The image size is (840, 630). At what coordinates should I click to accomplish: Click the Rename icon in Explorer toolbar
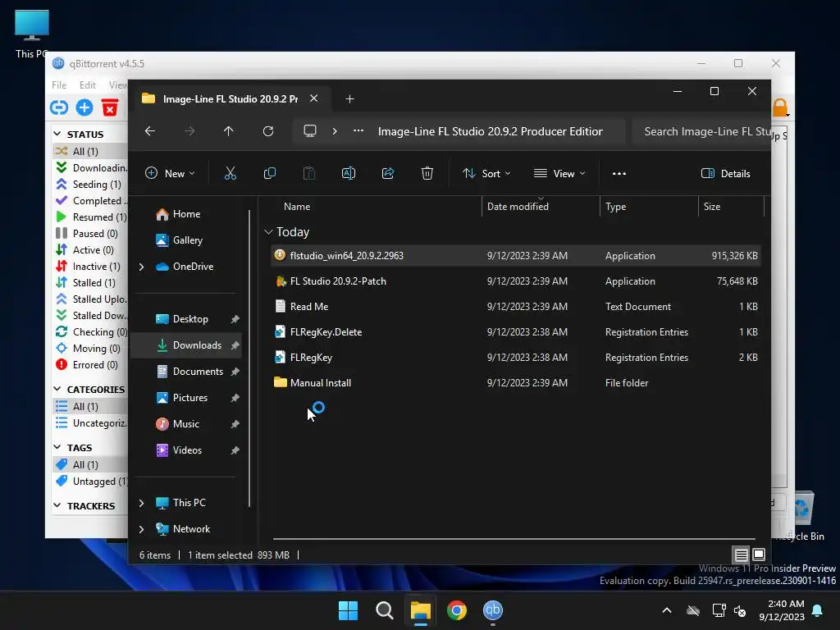click(x=348, y=173)
